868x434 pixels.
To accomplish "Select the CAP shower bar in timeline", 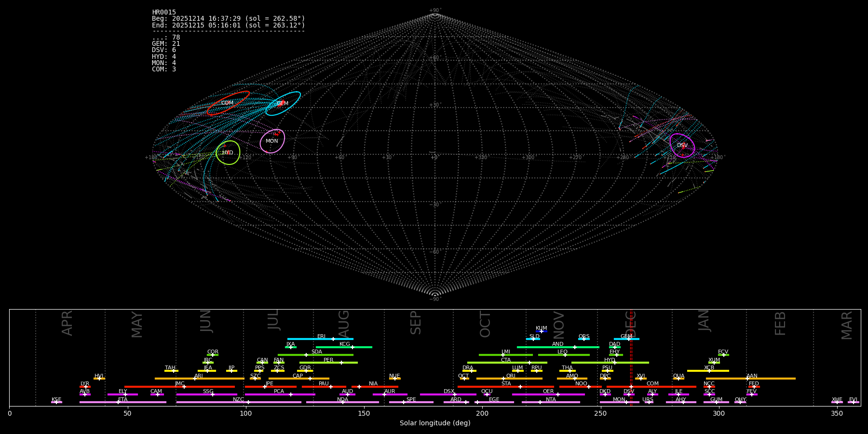I will tap(299, 379).
